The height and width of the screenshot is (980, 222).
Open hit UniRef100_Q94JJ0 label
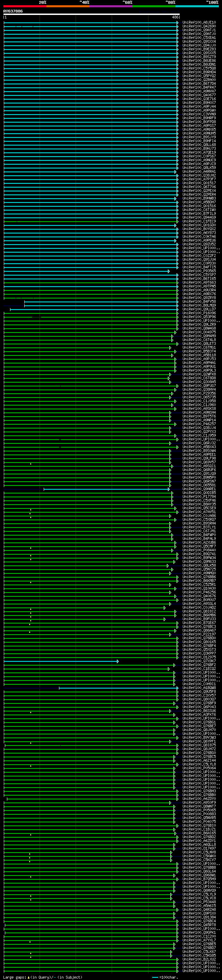click(x=199, y=45)
